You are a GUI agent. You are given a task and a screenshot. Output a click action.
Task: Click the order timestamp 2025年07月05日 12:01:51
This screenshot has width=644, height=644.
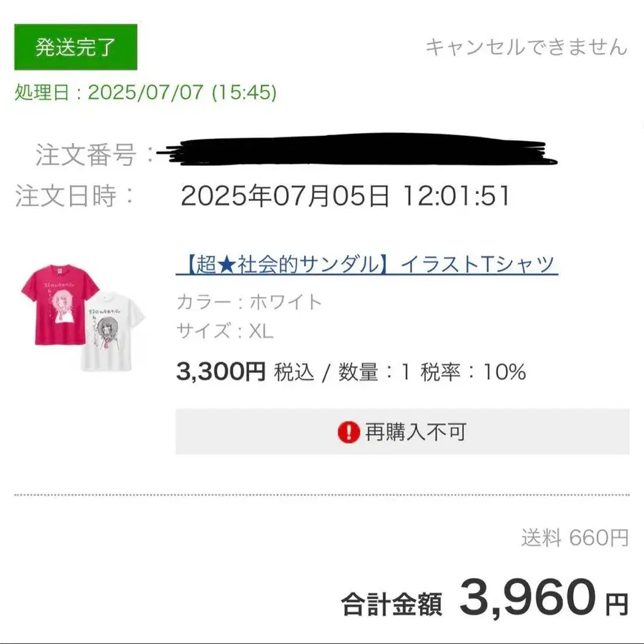[346, 195]
